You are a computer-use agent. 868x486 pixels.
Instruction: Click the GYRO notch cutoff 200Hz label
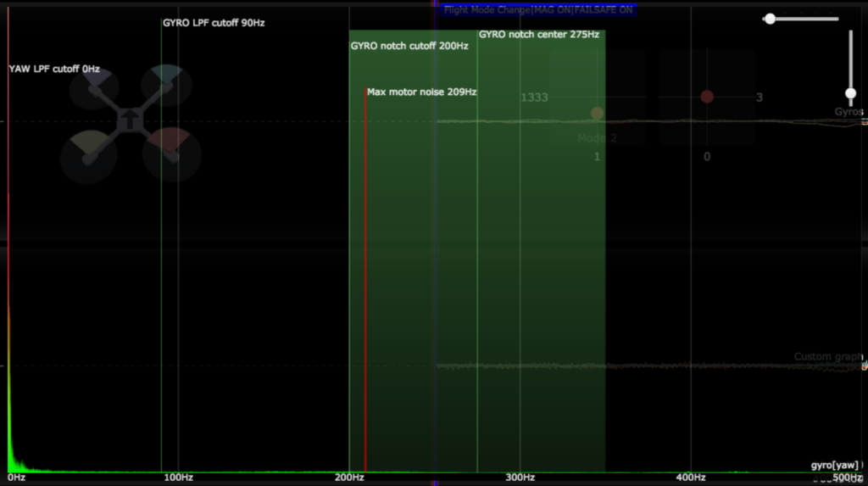click(409, 46)
